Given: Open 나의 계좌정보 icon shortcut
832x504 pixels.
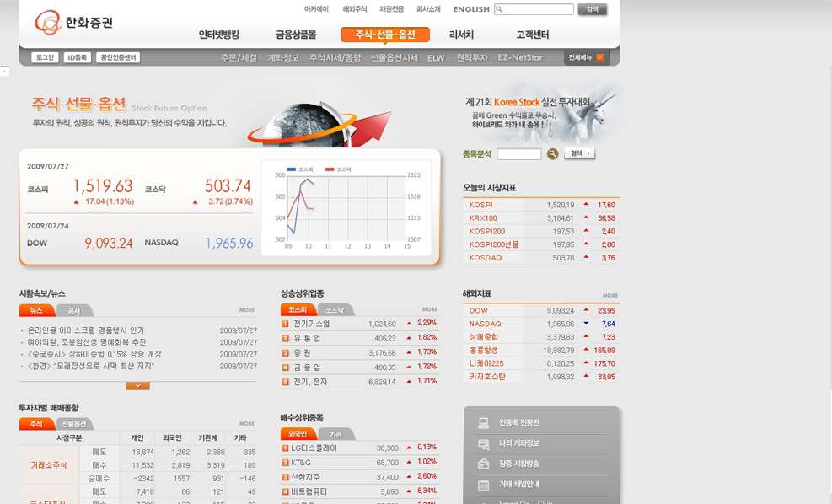Looking at the screenshot, I should click(x=483, y=443).
